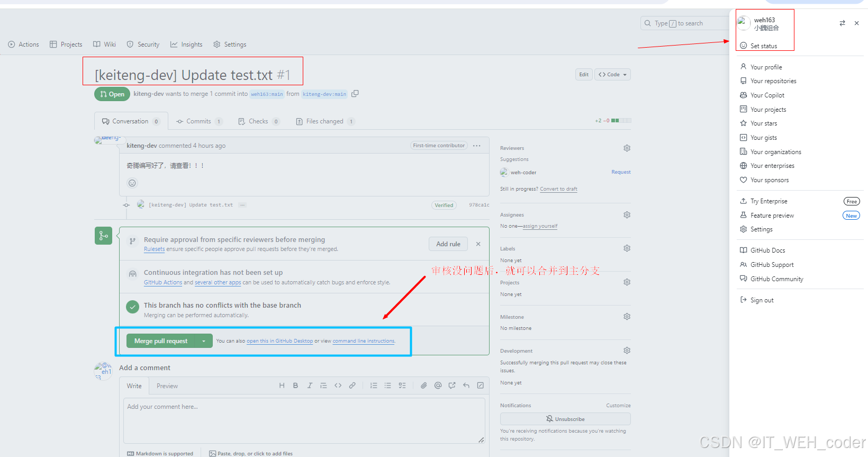Close the user menu panel
The image size is (868, 457).
click(x=856, y=23)
